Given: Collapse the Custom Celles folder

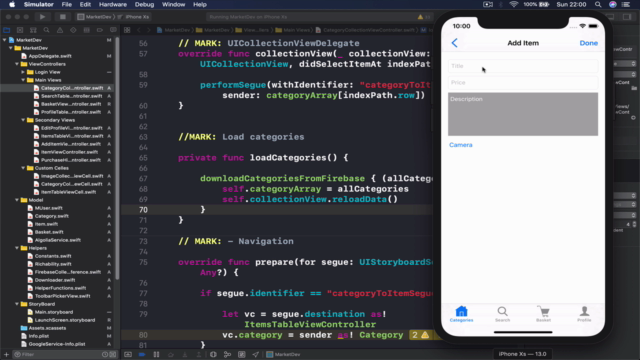Looking at the screenshot, I should tap(23, 168).
